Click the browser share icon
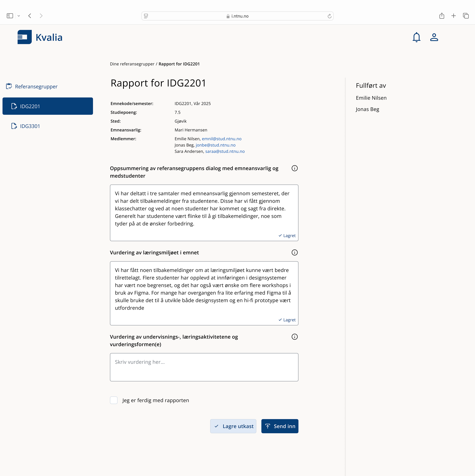Image resolution: width=475 pixels, height=476 pixels. pyautogui.click(x=442, y=16)
